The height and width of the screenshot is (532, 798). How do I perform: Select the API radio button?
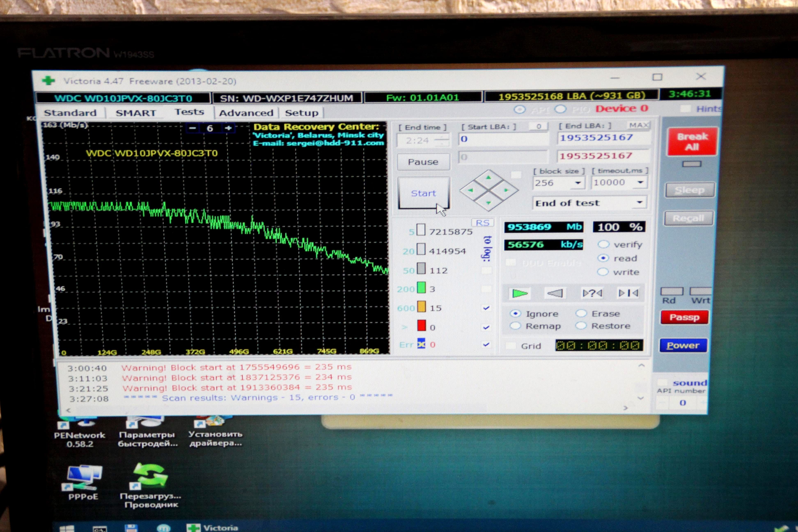pyautogui.click(x=519, y=110)
